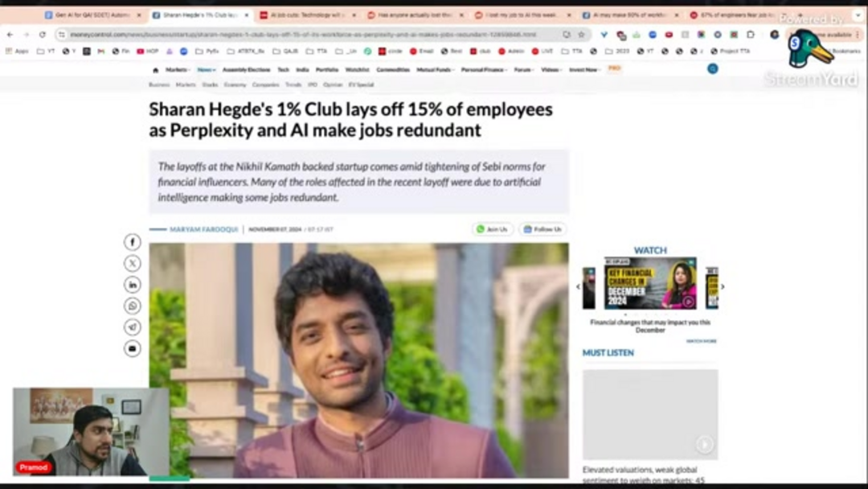This screenshot has width=868, height=489.
Task: Play the Key Financial Changes video
Action: pyautogui.click(x=650, y=283)
